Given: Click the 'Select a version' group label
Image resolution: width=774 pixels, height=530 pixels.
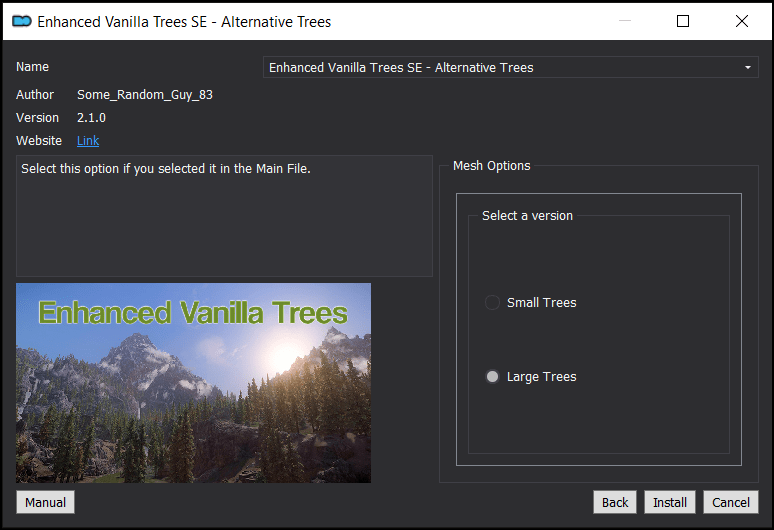Looking at the screenshot, I should tap(527, 216).
